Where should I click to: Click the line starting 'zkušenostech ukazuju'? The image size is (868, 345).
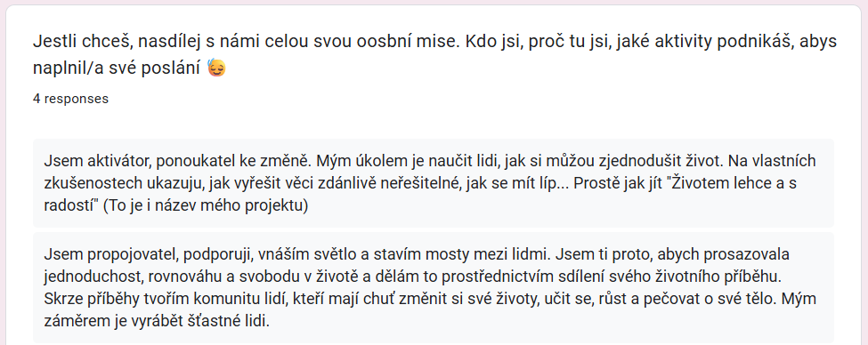click(x=420, y=183)
